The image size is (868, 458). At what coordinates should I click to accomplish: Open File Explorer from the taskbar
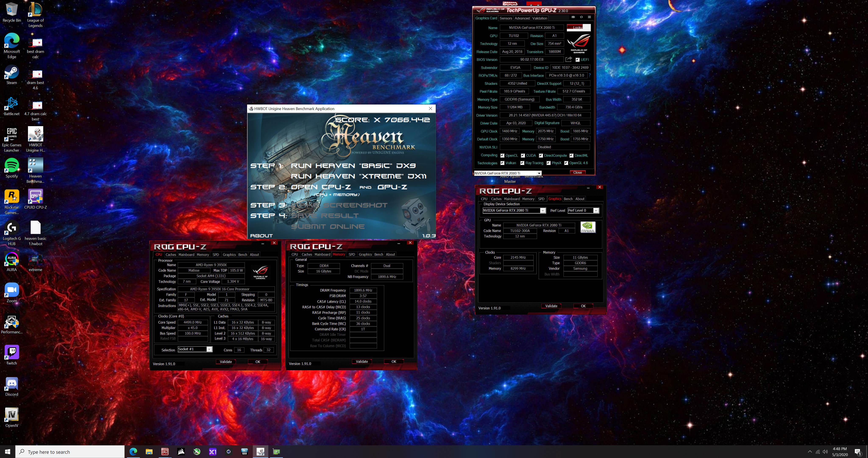click(x=149, y=452)
